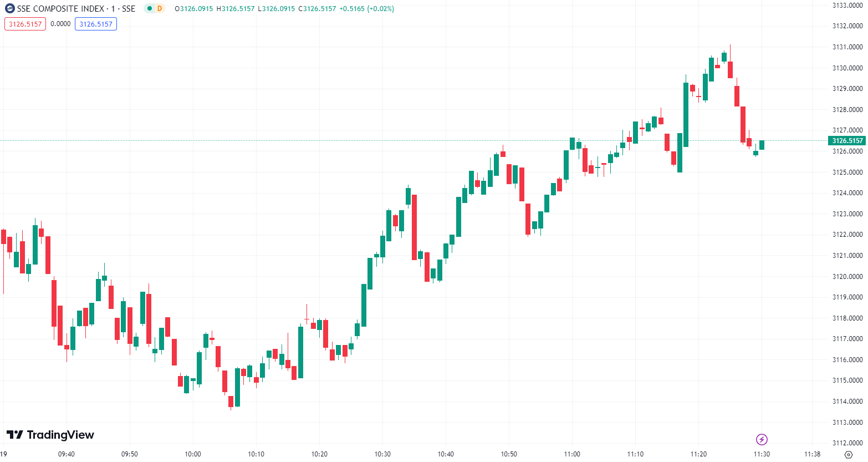Click the 11:38 time axis label
Screen dimensions: 868x462
tap(812, 454)
